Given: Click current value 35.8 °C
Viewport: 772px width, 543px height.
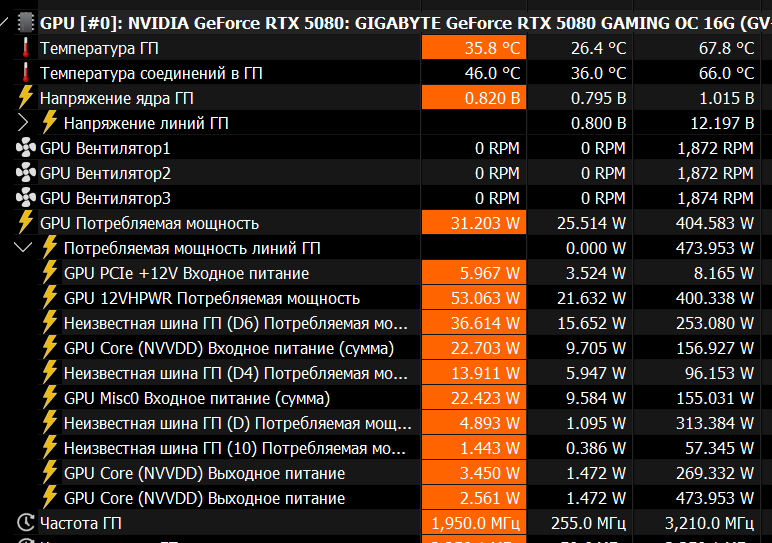Looking at the screenshot, I should pyautogui.click(x=492, y=48).
